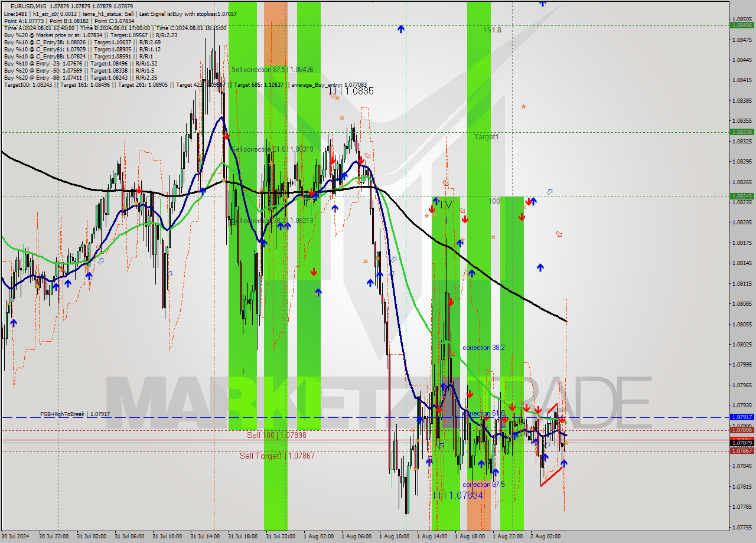Select the 'Line:1481' indicator info line

pyautogui.click(x=120, y=14)
